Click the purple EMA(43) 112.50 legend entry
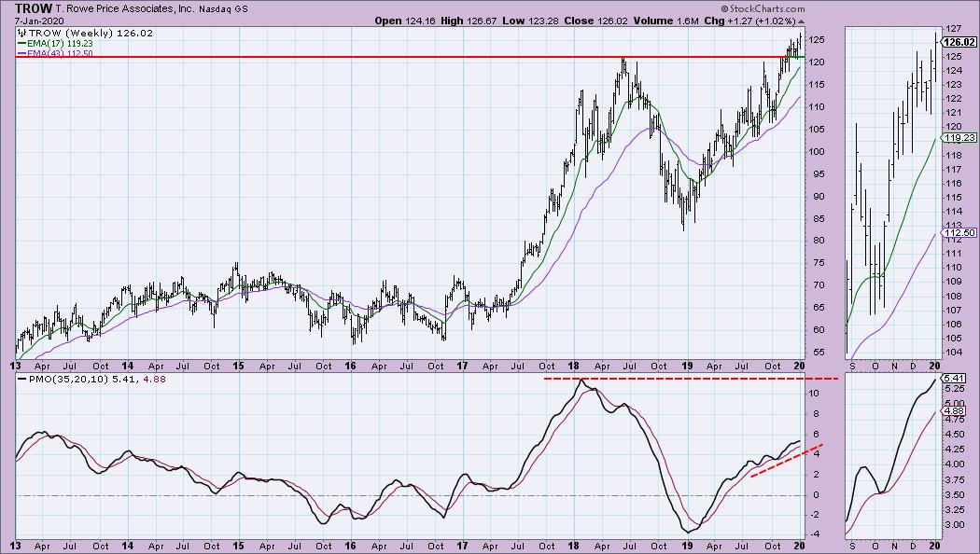Screen dimensions: 980x554 point(55,54)
